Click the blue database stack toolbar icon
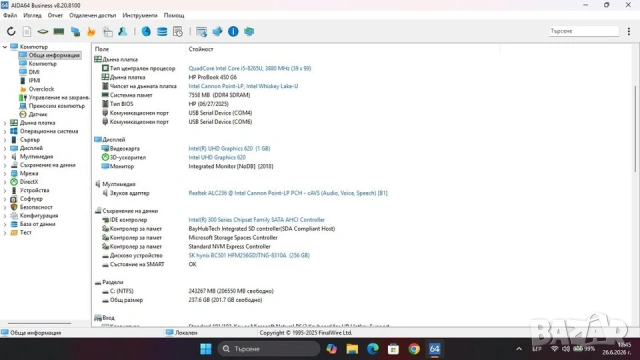Image resolution: width=640 pixels, height=360 pixels. (162, 31)
